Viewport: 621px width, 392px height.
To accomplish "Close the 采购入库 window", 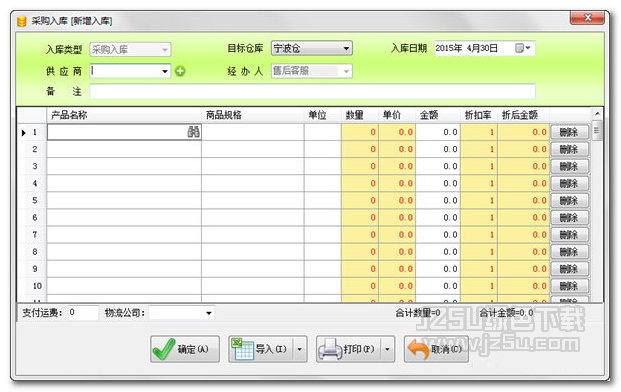I will coord(587,18).
